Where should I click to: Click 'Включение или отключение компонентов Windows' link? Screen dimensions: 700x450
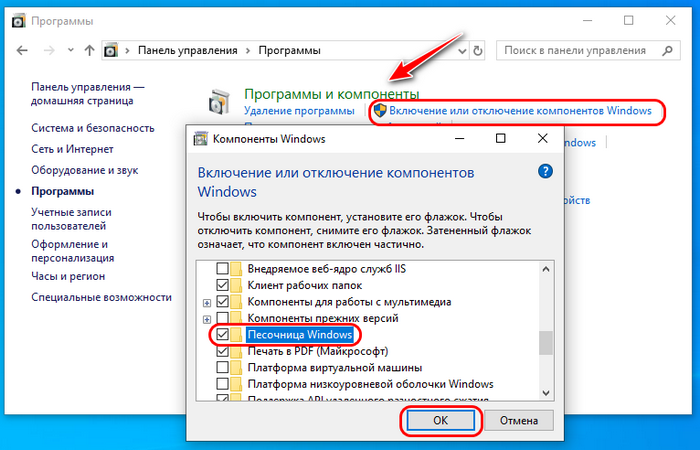tap(520, 111)
